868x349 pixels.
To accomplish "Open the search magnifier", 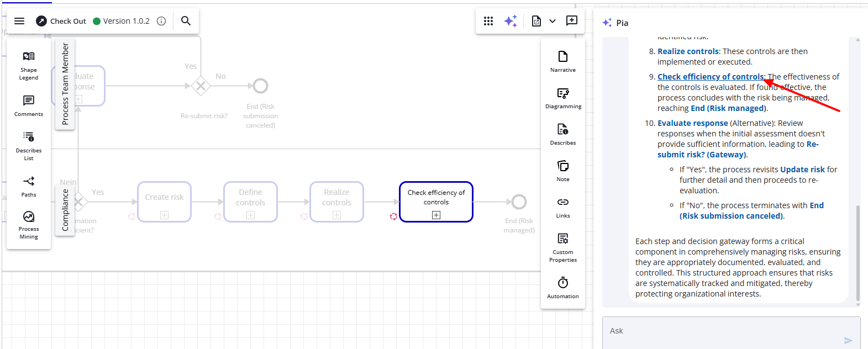I will pyautogui.click(x=186, y=21).
